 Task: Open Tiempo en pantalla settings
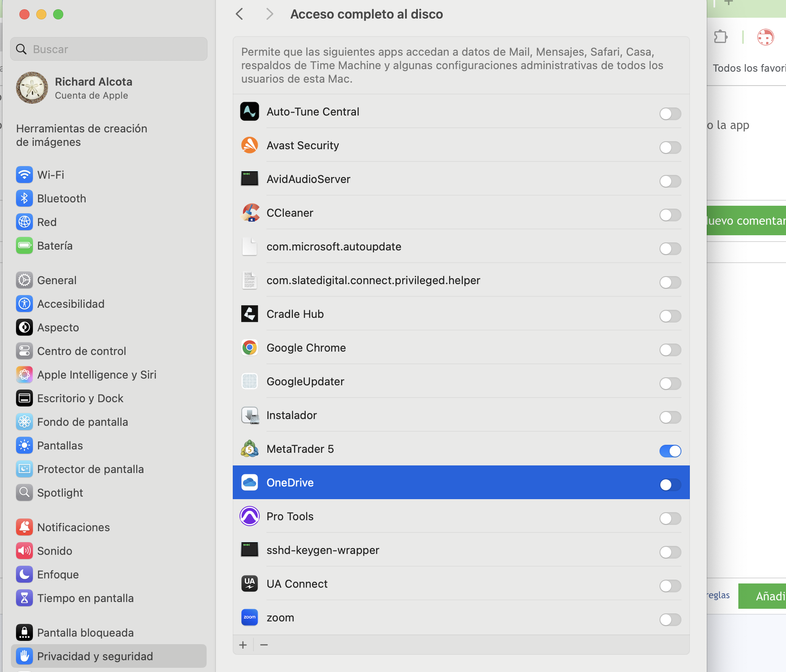tap(109, 598)
